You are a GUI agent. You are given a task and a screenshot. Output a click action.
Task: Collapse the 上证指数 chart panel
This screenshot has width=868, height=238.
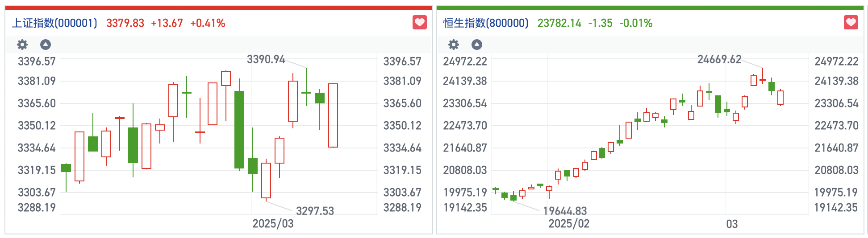[46, 45]
